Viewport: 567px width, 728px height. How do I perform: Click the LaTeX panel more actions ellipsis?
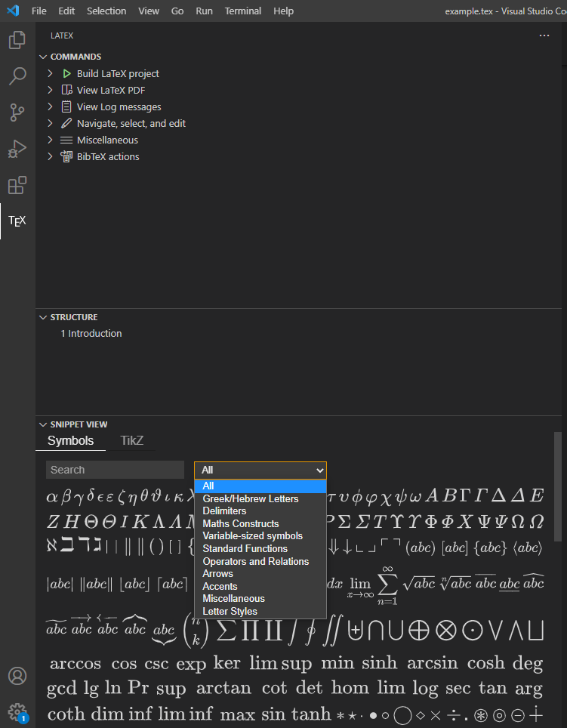click(544, 35)
